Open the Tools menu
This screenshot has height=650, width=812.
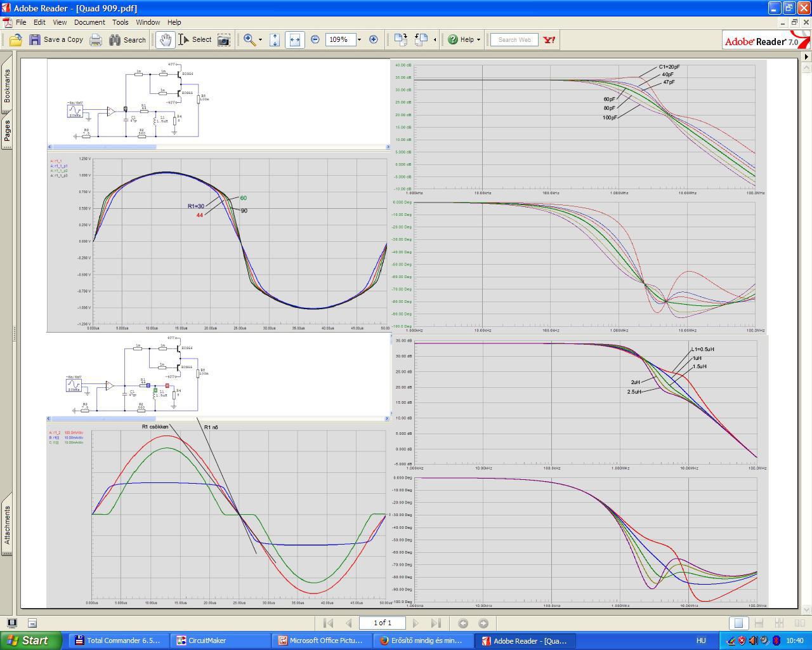121,22
